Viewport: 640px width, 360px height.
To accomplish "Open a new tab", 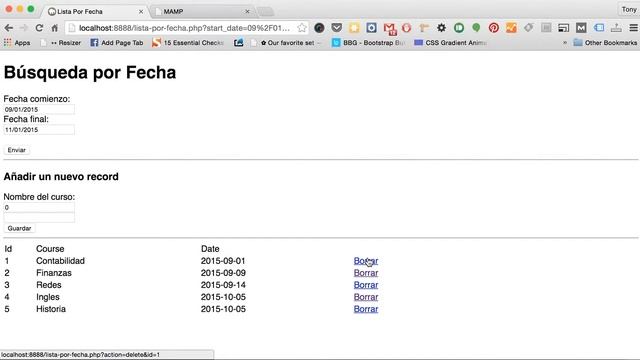I will coord(265,11).
